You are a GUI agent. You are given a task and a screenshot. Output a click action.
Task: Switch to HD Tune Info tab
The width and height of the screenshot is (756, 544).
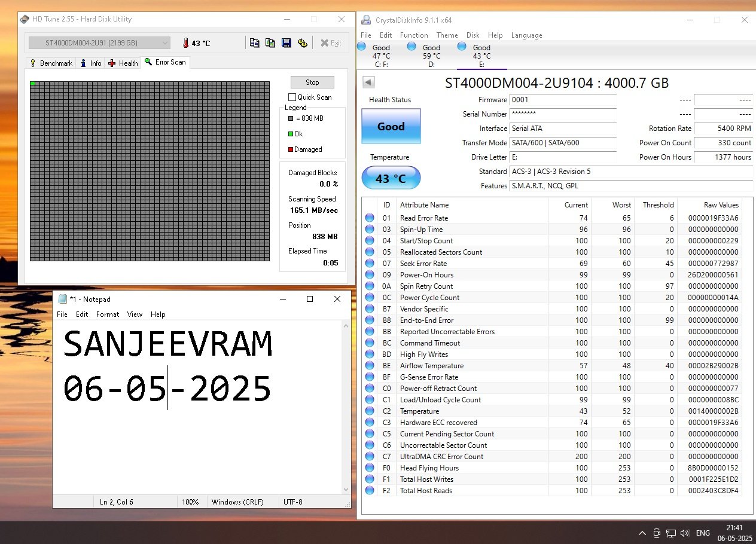coord(90,63)
